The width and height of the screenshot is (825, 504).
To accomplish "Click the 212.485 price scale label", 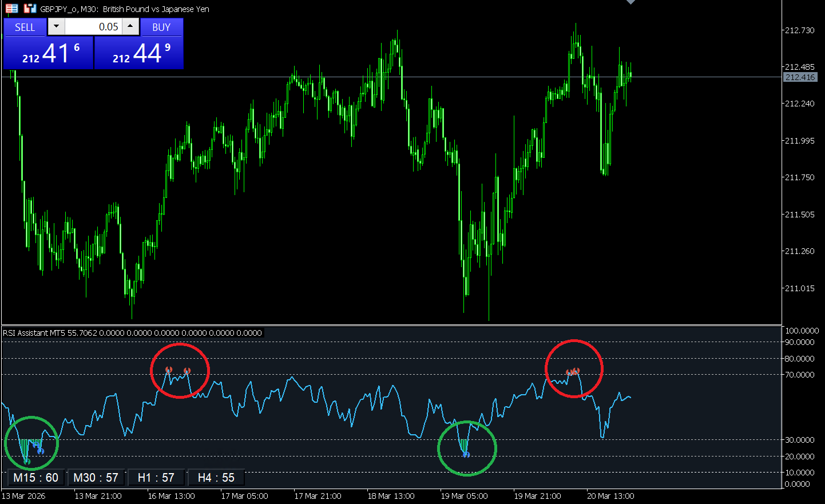I will coord(799,67).
